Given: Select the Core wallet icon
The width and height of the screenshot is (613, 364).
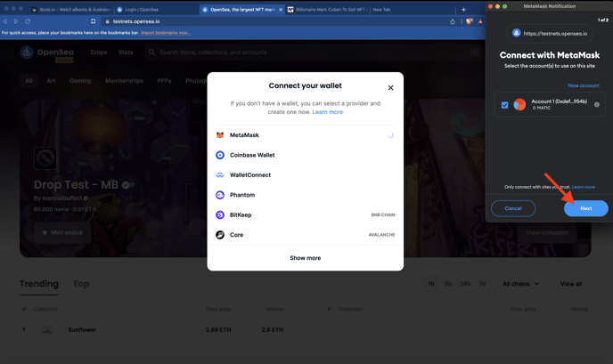Looking at the screenshot, I should (x=220, y=235).
